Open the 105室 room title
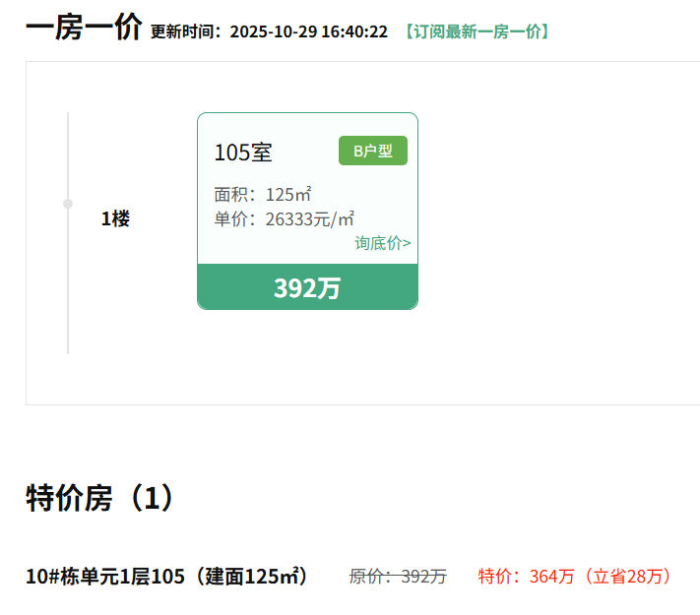Screen dimensions: 700x615 click(x=243, y=153)
